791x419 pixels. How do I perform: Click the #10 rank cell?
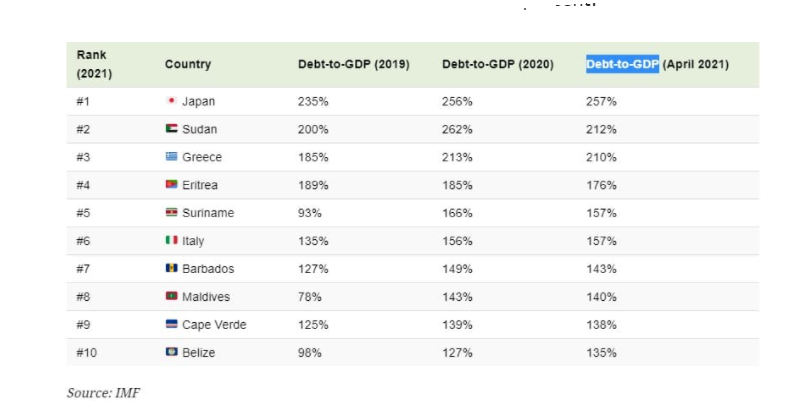(x=88, y=353)
